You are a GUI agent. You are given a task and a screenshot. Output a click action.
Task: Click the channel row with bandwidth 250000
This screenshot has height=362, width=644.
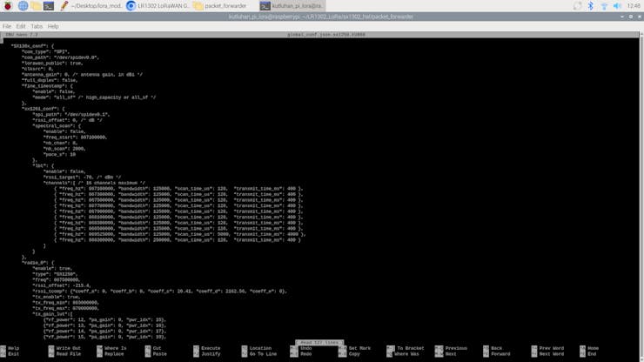point(178,240)
